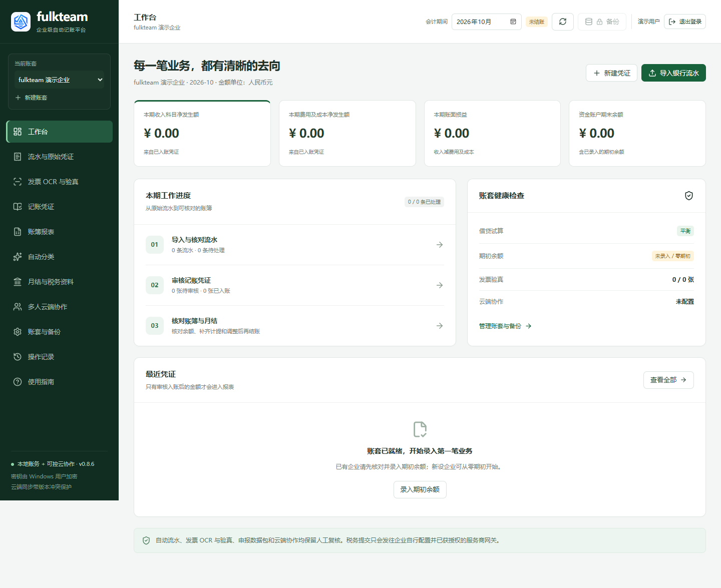Image resolution: width=721 pixels, height=588 pixels.
Task: Click the refresh icon button in header
Action: click(x=563, y=22)
